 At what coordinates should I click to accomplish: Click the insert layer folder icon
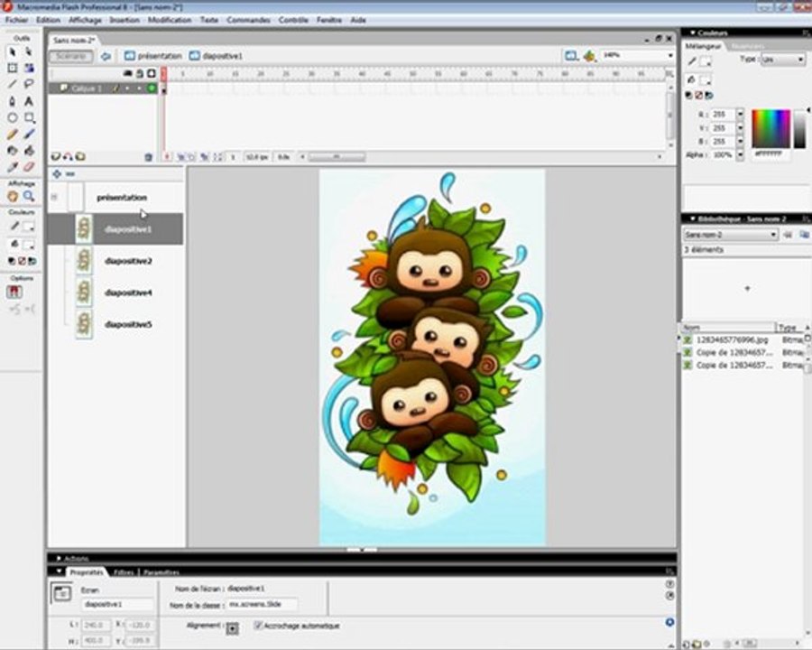coord(80,156)
